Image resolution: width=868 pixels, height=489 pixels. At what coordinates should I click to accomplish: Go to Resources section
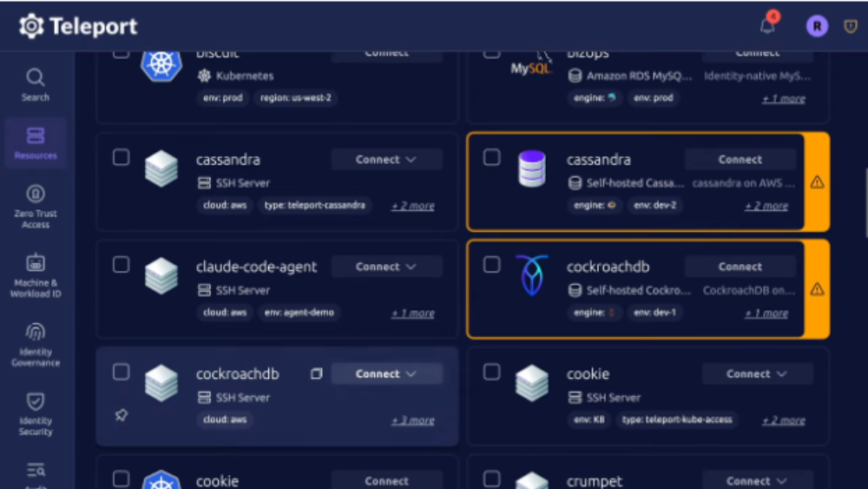pyautogui.click(x=36, y=143)
